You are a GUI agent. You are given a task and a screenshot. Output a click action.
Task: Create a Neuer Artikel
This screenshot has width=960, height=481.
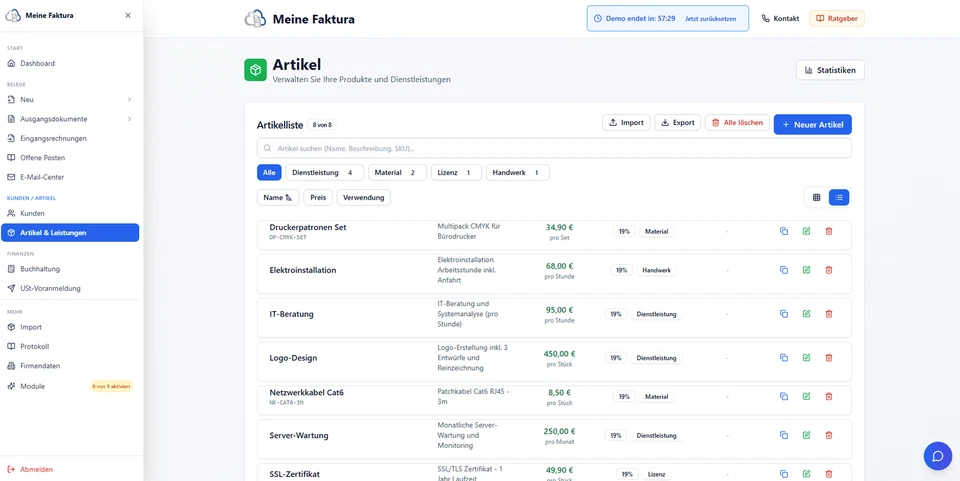point(812,124)
